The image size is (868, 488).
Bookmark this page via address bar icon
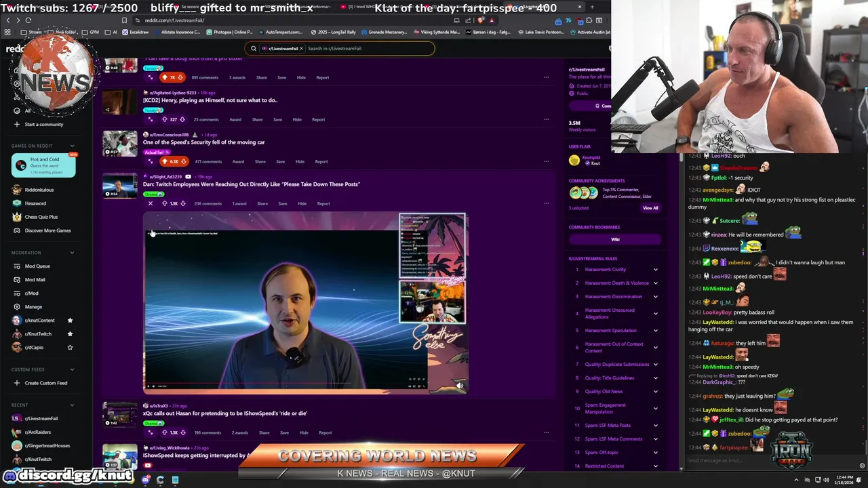point(124,20)
